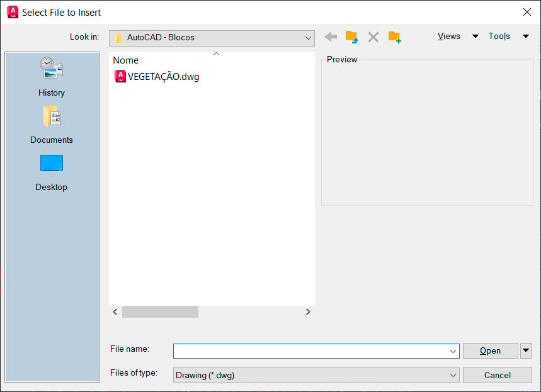Open Documents in the places sidebar

click(51, 124)
